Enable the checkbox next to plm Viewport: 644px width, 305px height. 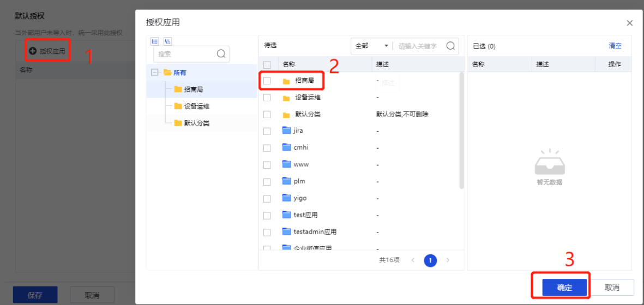pos(267,181)
